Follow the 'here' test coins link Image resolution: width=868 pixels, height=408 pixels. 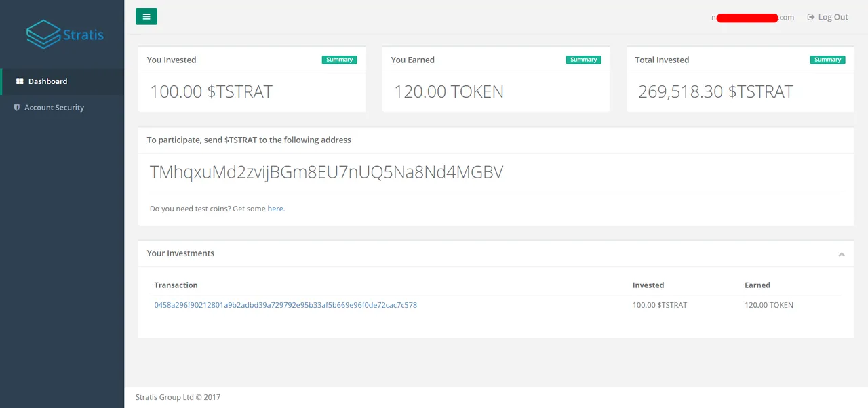[x=275, y=209]
